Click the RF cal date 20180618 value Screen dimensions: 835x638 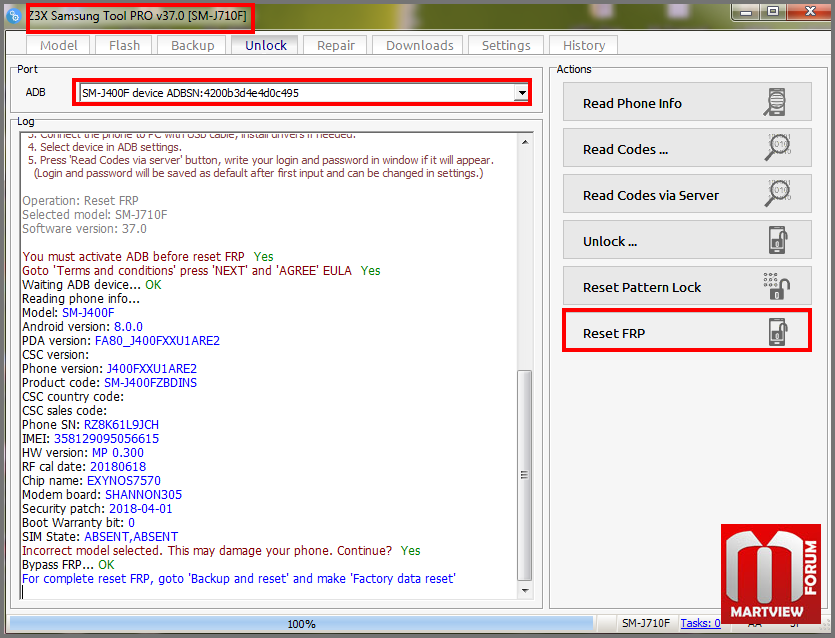[118, 467]
